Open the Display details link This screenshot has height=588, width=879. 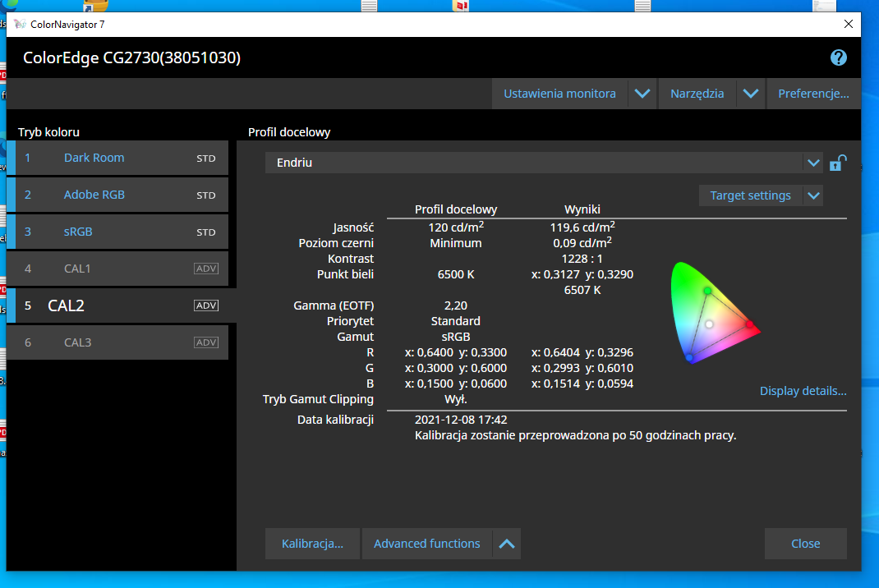pyautogui.click(x=803, y=391)
